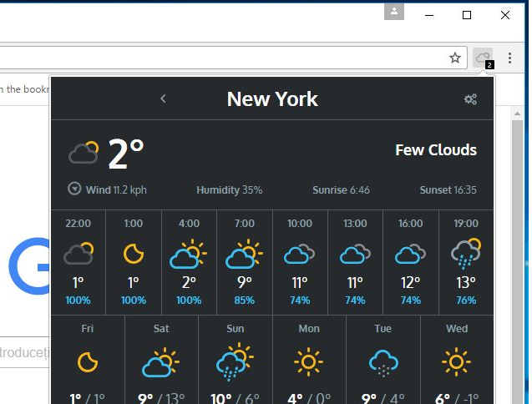Click the 12° temperature at 16:00
Screen dimensions: 532x404
coord(411,283)
